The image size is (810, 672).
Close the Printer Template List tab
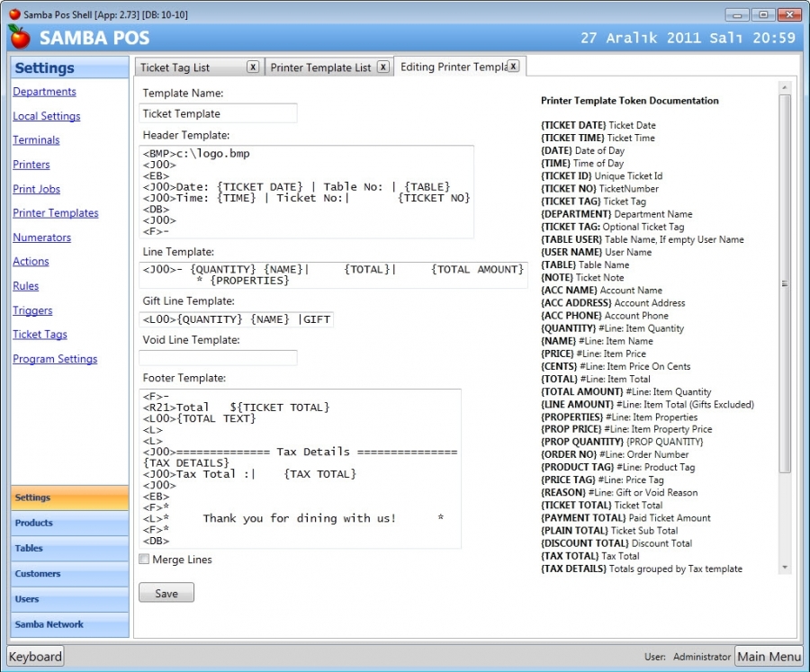pyautogui.click(x=382, y=67)
